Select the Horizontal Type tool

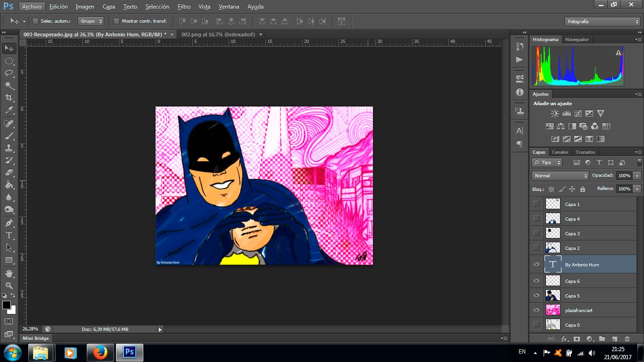coord(9,235)
